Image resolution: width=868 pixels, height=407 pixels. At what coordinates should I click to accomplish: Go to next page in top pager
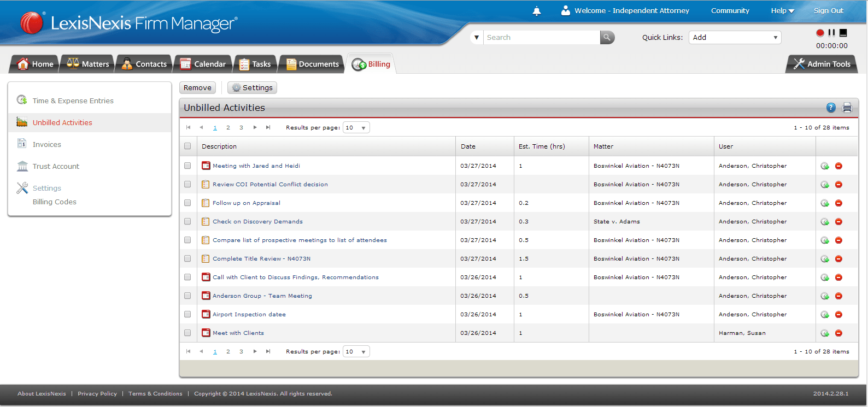pos(255,127)
